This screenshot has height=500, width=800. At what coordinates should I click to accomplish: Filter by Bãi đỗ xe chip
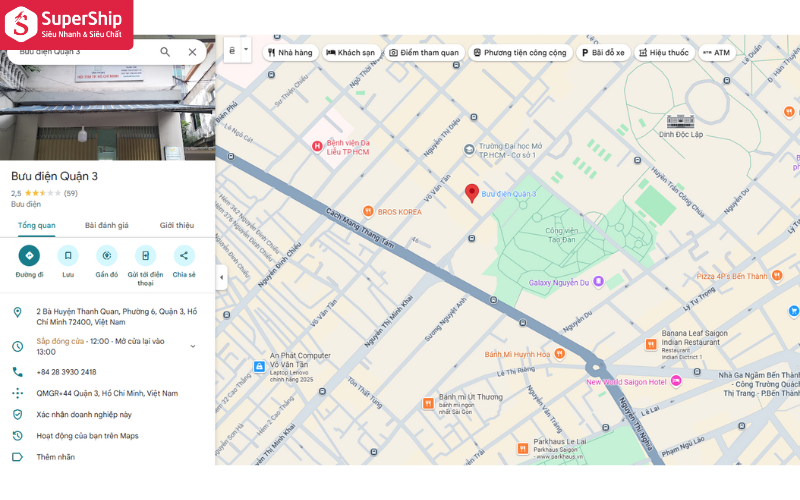click(x=603, y=53)
